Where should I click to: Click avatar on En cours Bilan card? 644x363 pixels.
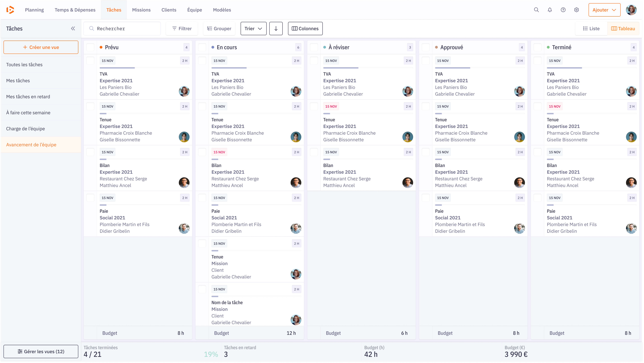(296, 182)
